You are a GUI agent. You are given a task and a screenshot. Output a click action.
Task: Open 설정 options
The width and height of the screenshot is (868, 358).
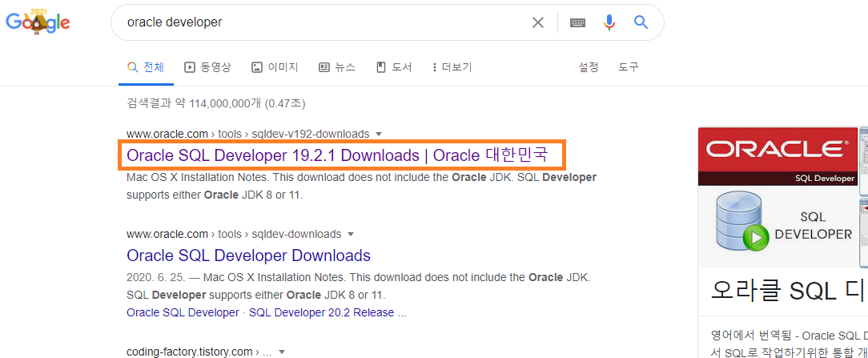[x=589, y=67]
